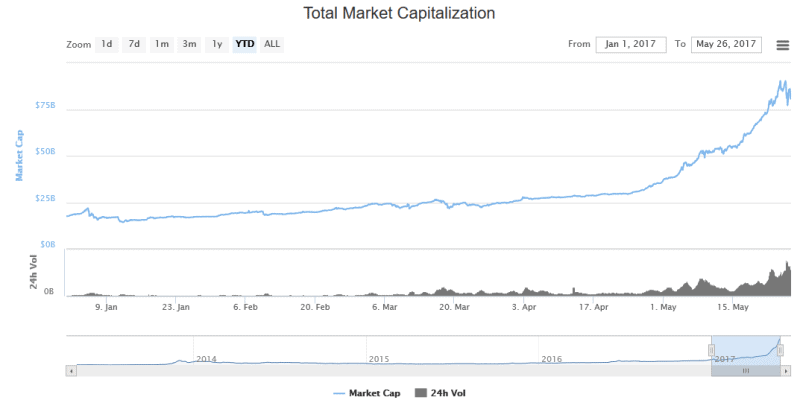Viewport: 800px width, 400px height.
Task: Set zoom range to 7d
Action: click(x=134, y=44)
